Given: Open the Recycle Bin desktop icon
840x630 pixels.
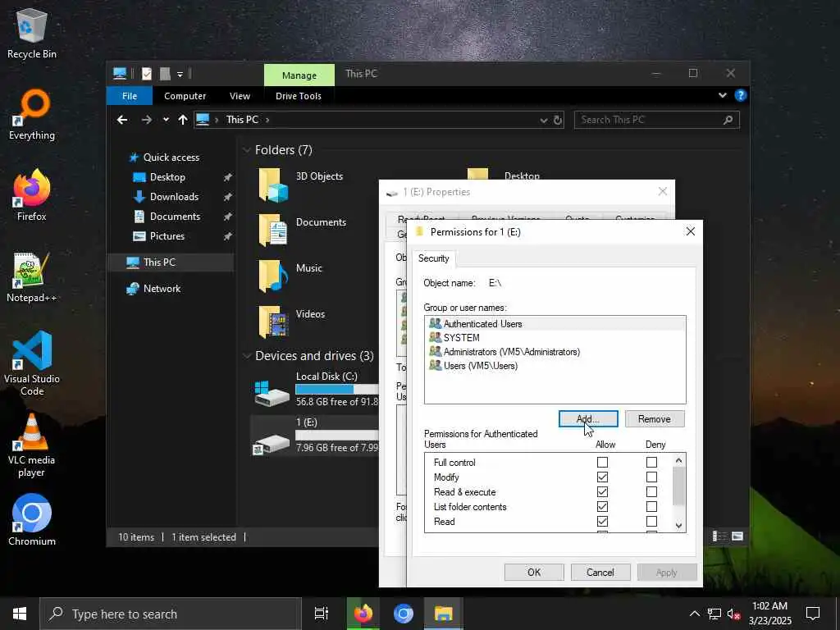Looking at the screenshot, I should coord(31,34).
